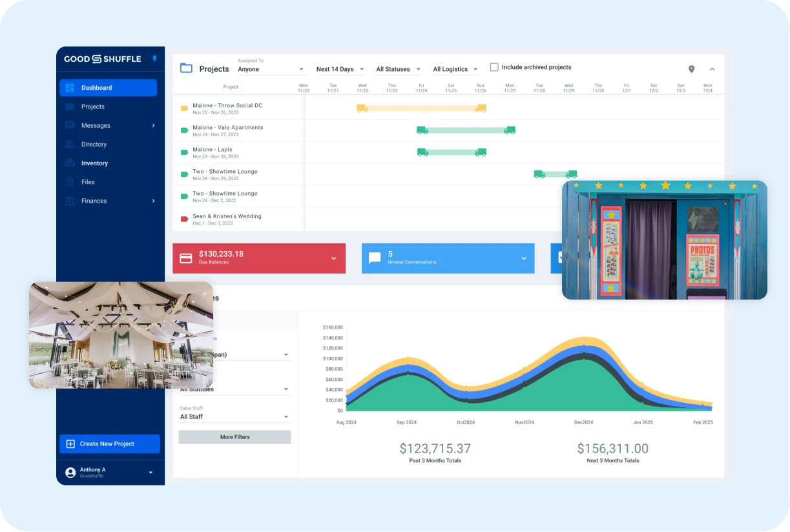Click the credit card icon in Due Balances
Screen dimensions: 790x532
[x=186, y=258]
